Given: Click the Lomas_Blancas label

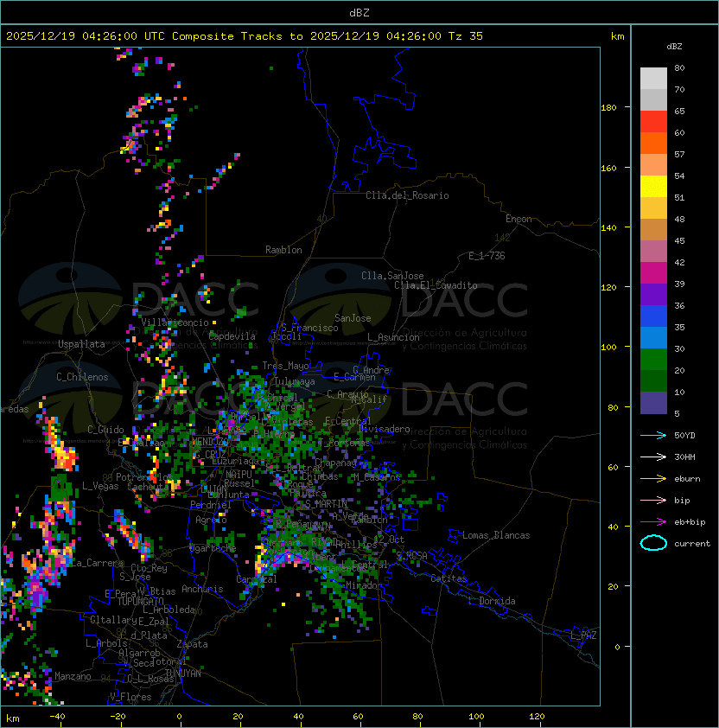Looking at the screenshot, I should pyautogui.click(x=496, y=535).
